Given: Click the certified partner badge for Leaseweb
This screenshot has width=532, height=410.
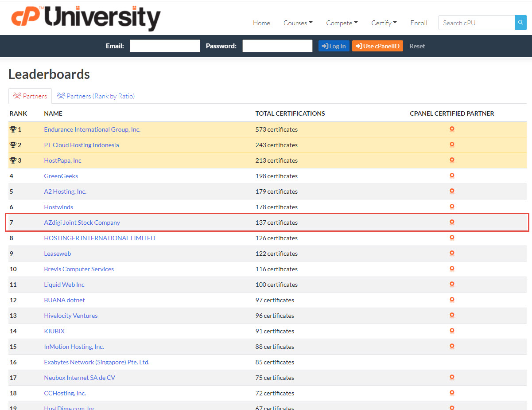Looking at the screenshot, I should click(452, 253).
